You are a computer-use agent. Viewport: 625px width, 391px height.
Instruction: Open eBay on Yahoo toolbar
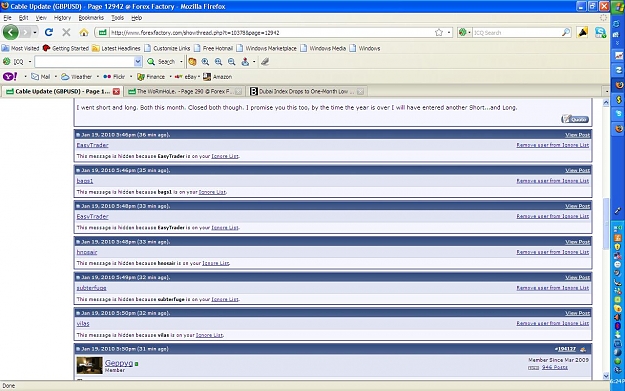click(x=186, y=77)
